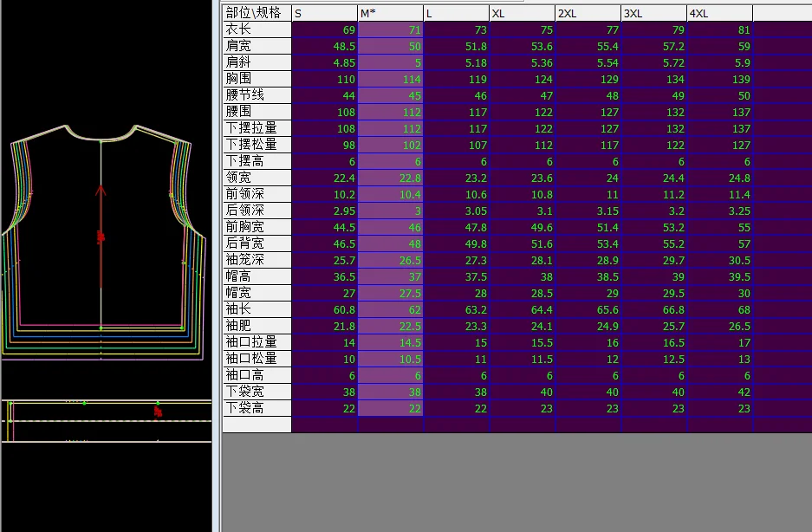Select the S size column header
This screenshot has width=812, height=532.
[324, 13]
